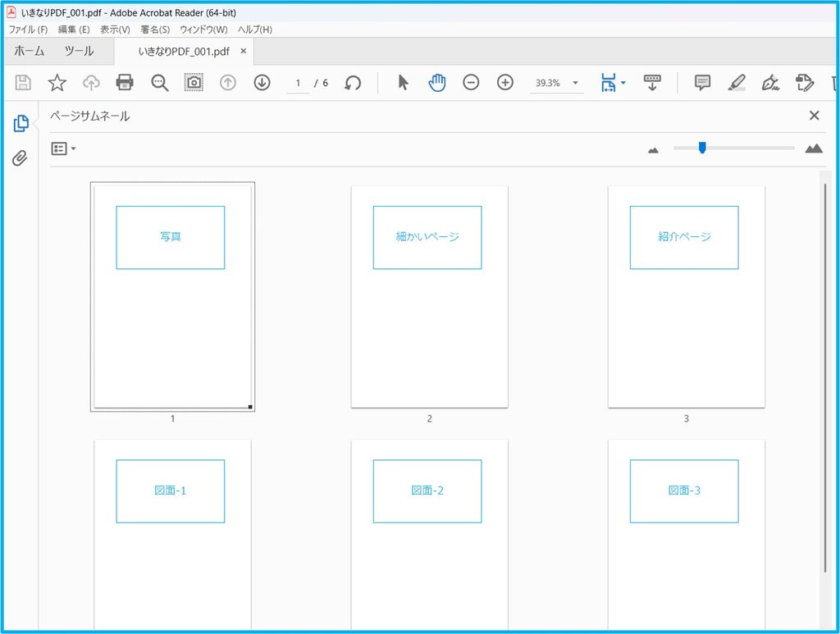Viewport: 840px width, 634px height.
Task: Take a snapshot with camera tool
Action: coord(194,83)
